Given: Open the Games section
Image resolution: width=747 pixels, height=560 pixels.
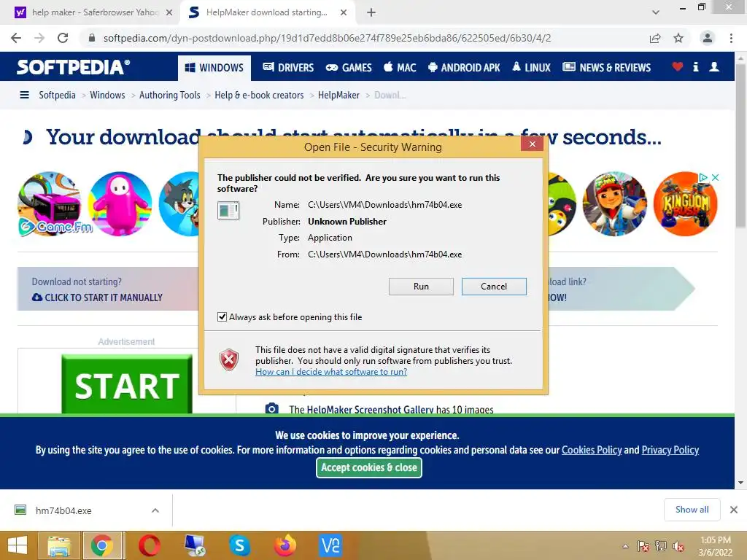Looking at the screenshot, I should coord(349,67).
